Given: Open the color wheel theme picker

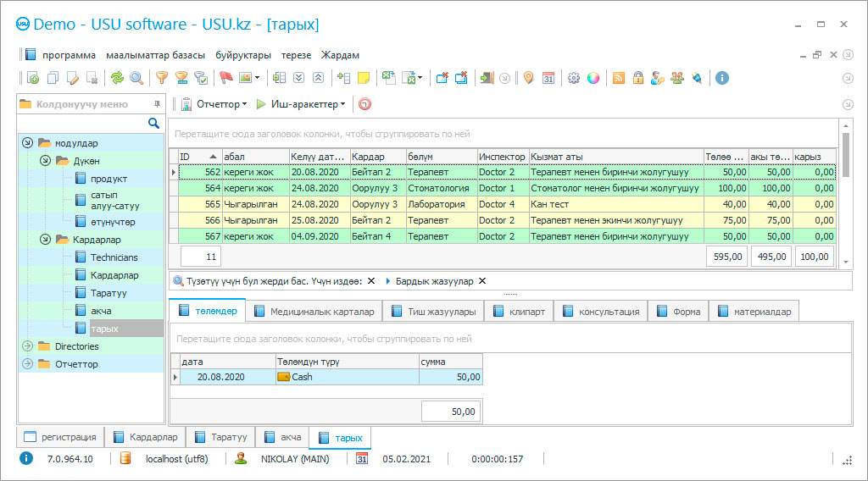Looking at the screenshot, I should point(593,78).
